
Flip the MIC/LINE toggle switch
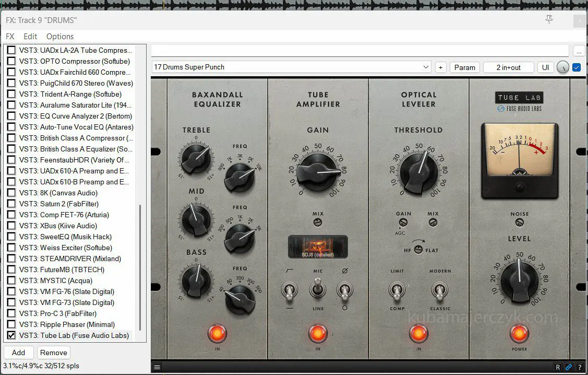point(318,289)
